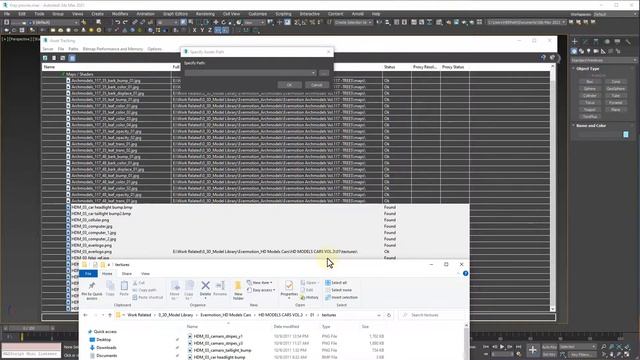Click Pin to Quick access icon
This screenshot has width=640, height=360.
[x=92, y=285]
